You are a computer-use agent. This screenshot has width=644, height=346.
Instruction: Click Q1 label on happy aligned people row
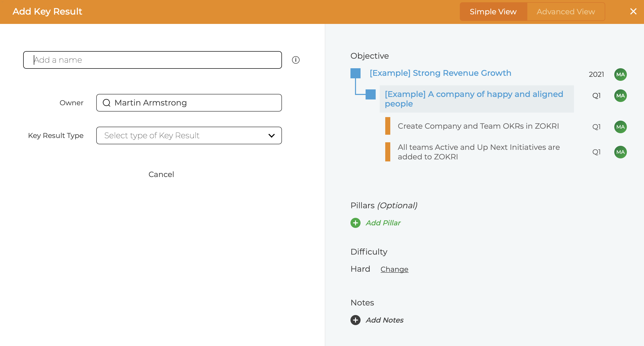596,95
